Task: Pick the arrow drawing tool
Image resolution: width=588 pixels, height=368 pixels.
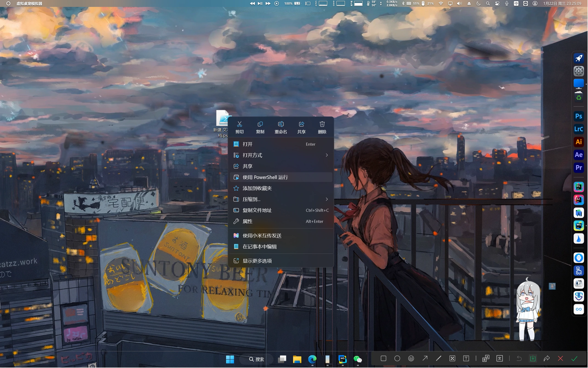Action: click(425, 359)
